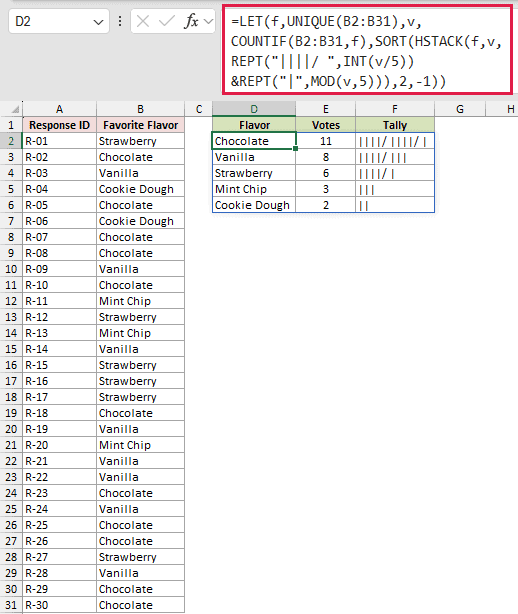Click the Tally header cell
The height and width of the screenshot is (614, 518).
coord(395,125)
